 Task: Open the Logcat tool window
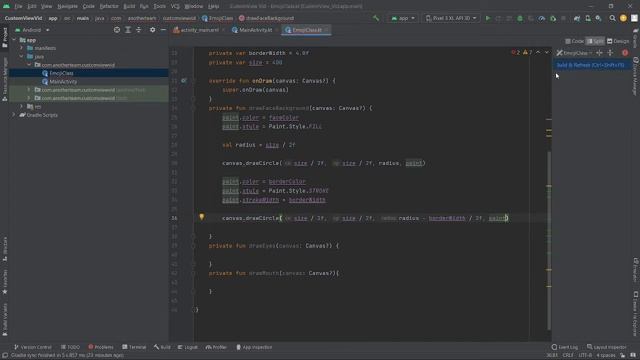tap(188, 347)
